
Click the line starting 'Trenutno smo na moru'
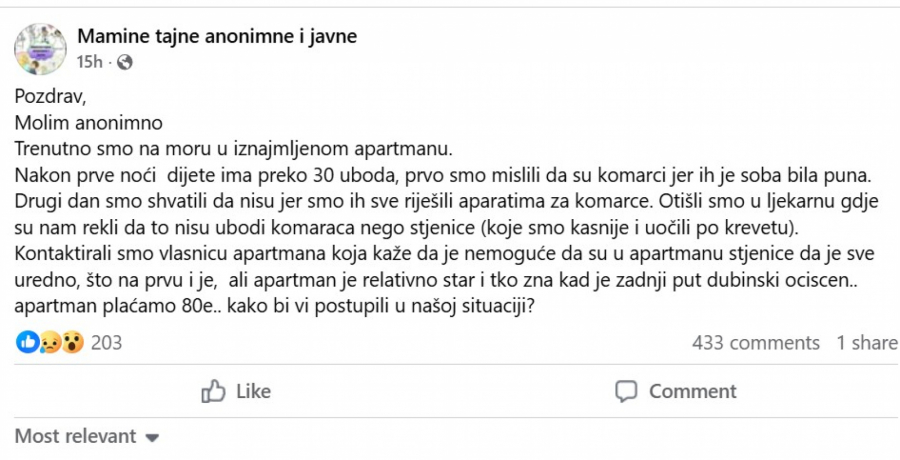pyautogui.click(x=234, y=149)
